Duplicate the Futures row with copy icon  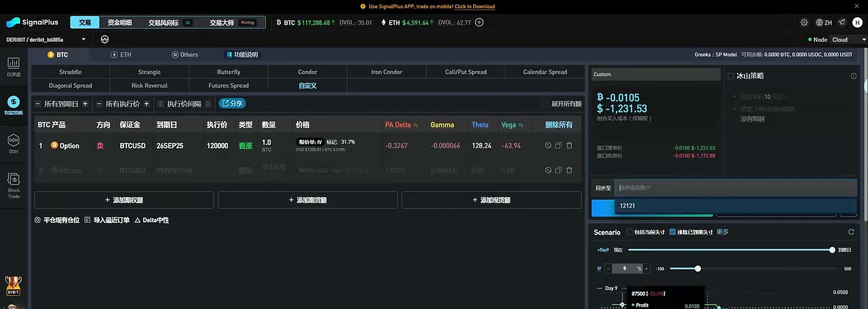(558, 170)
